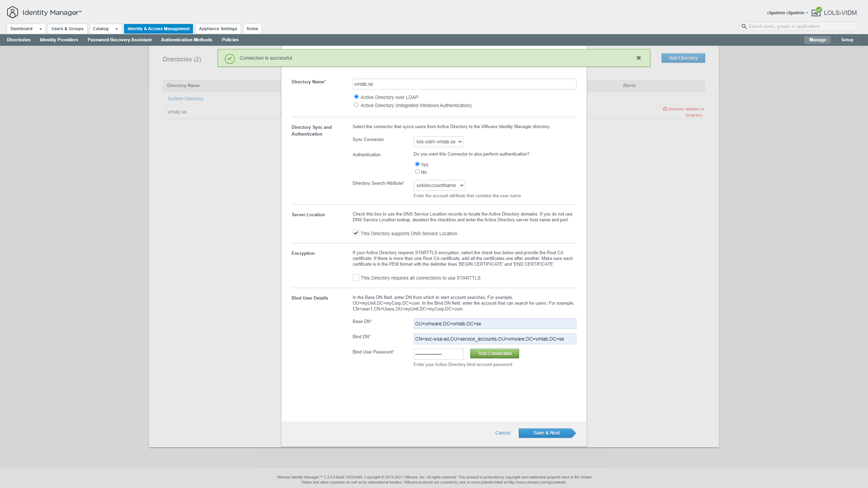Screen dimensions: 868x488
Task: Click the search magnifier icon
Action: point(744,26)
